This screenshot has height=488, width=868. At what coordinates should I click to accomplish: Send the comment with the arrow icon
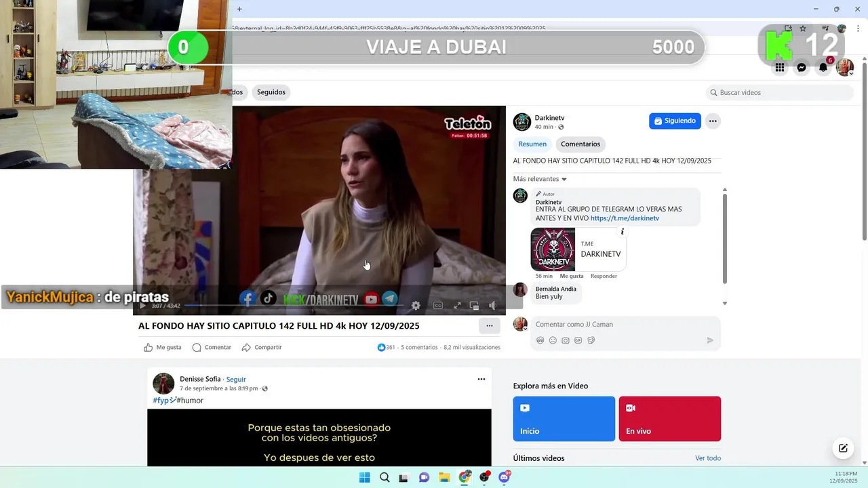click(710, 340)
